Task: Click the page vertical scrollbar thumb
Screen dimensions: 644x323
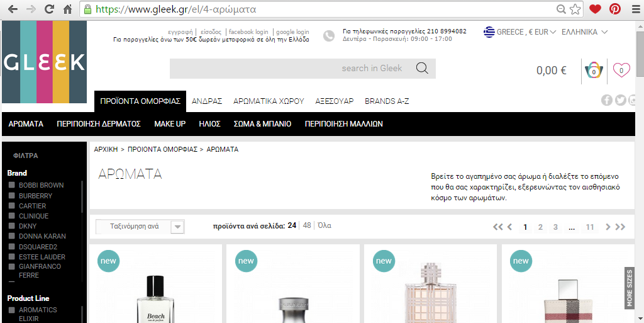Action: 640,54
